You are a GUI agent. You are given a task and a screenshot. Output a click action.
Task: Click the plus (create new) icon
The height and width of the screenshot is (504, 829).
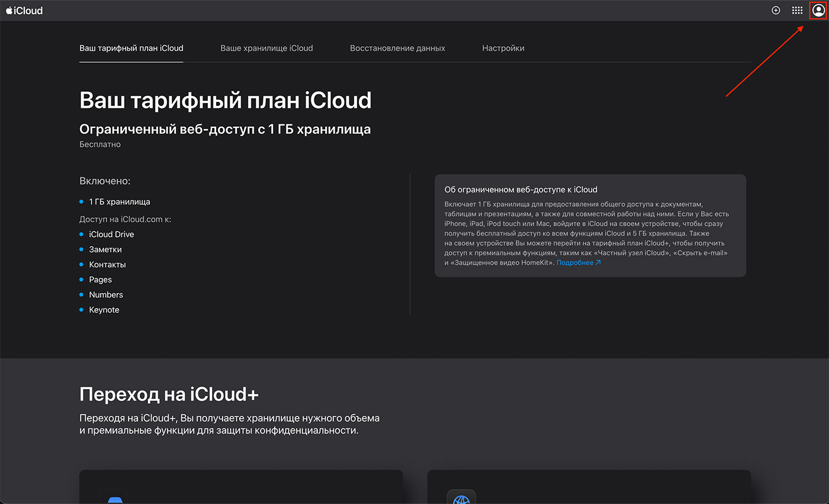click(776, 11)
